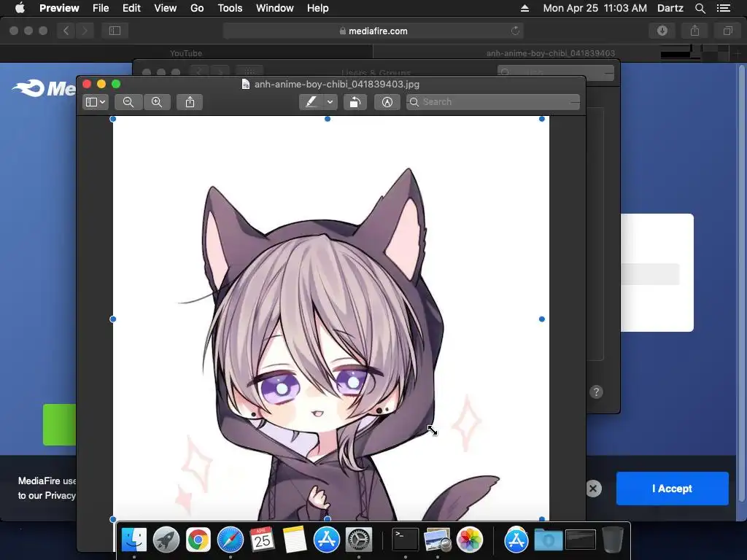Dismiss the MediaFire cookie banner with X
Screen dimensions: 747x560
coord(593,489)
